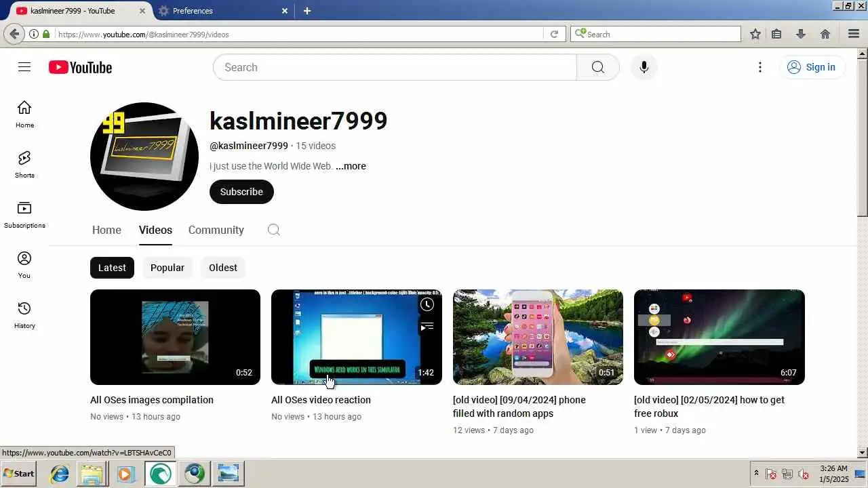The width and height of the screenshot is (868, 488).
Task: Open History from the sidebar
Action: pyautogui.click(x=24, y=315)
